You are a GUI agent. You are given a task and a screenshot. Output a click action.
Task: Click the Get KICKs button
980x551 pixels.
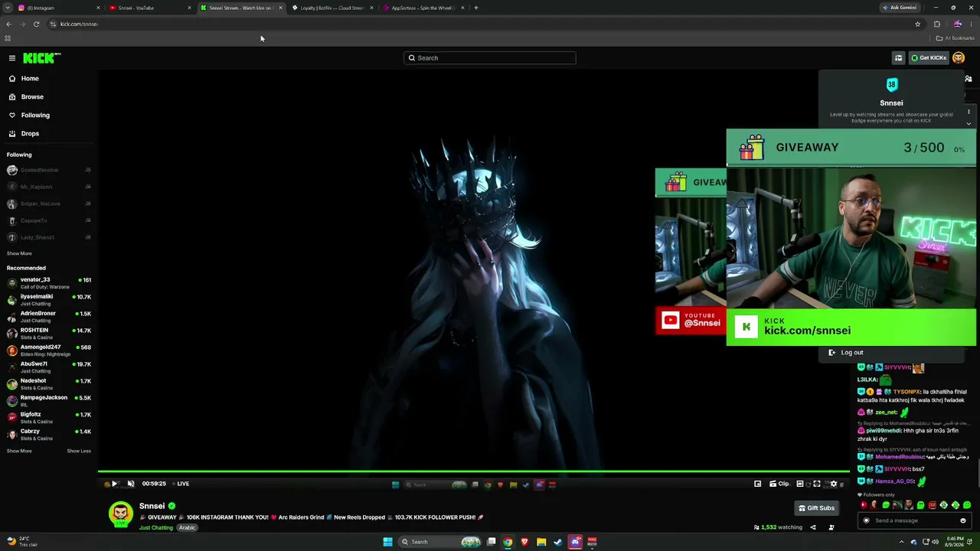click(928, 58)
